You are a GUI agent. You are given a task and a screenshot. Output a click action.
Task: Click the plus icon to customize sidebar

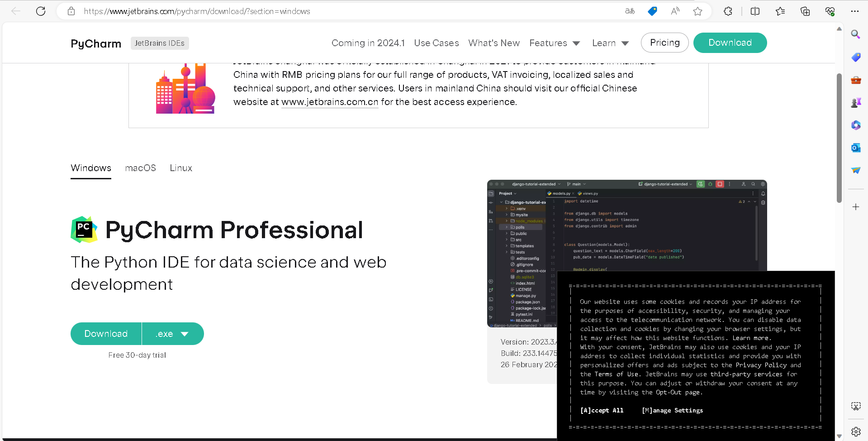click(x=856, y=207)
